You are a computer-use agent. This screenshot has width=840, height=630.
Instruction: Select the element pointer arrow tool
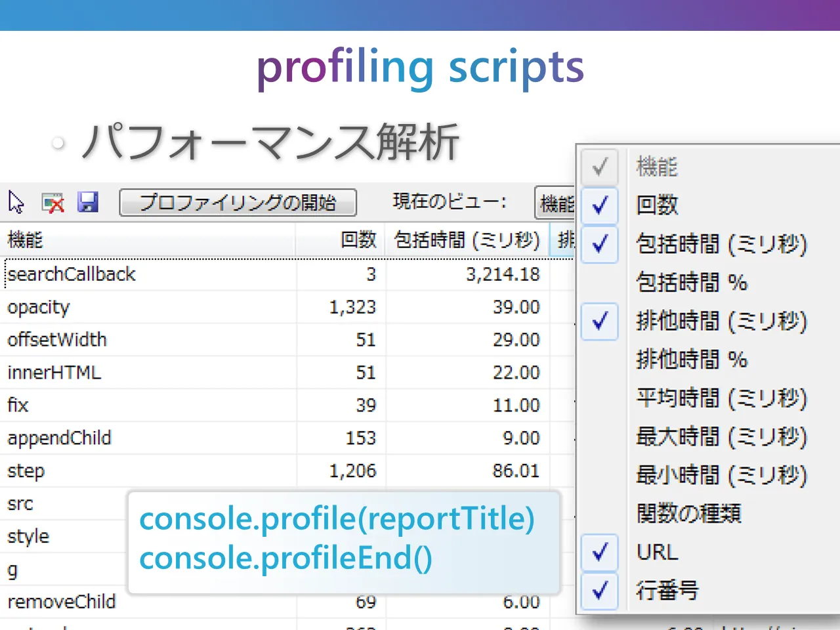click(16, 202)
